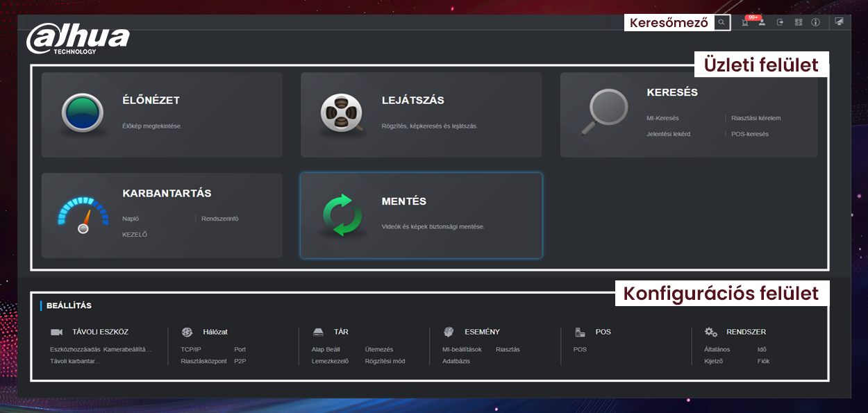The height and width of the screenshot is (413, 868).
Task: Click the logout icon in top bar
Action: pos(780,23)
